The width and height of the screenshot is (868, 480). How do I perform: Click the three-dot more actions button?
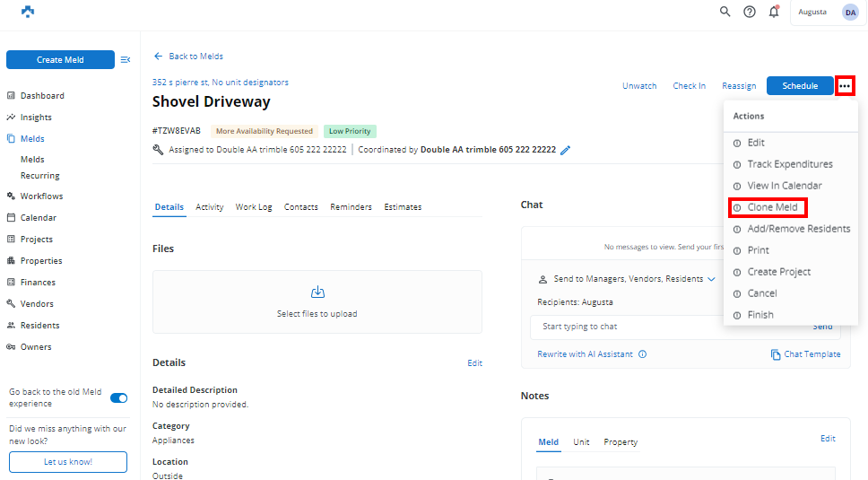pos(845,86)
